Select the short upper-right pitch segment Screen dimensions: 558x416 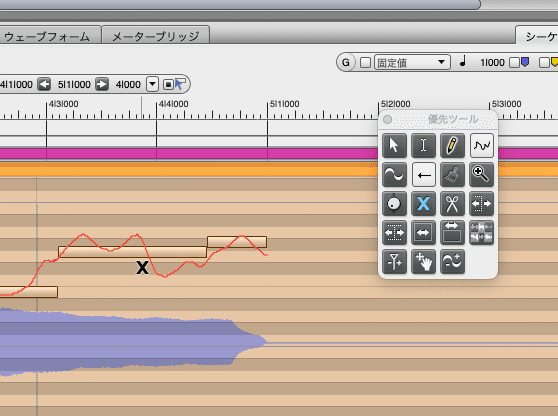coord(237,242)
